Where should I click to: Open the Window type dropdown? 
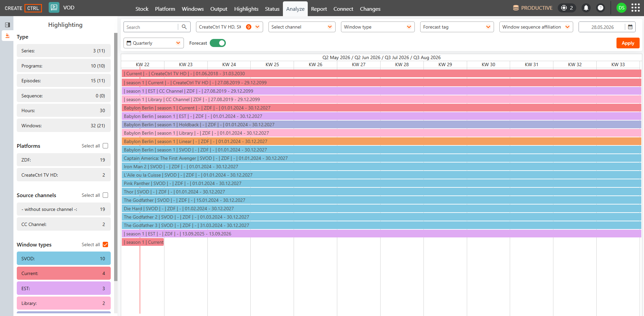point(378,27)
